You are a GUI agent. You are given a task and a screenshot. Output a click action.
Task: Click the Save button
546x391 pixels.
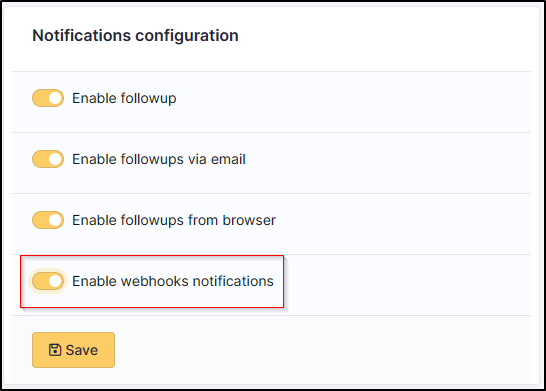click(73, 350)
